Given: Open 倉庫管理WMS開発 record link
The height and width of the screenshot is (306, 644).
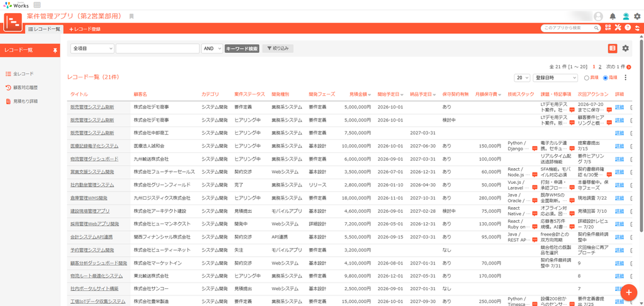Looking at the screenshot, I should pyautogui.click(x=89, y=198).
